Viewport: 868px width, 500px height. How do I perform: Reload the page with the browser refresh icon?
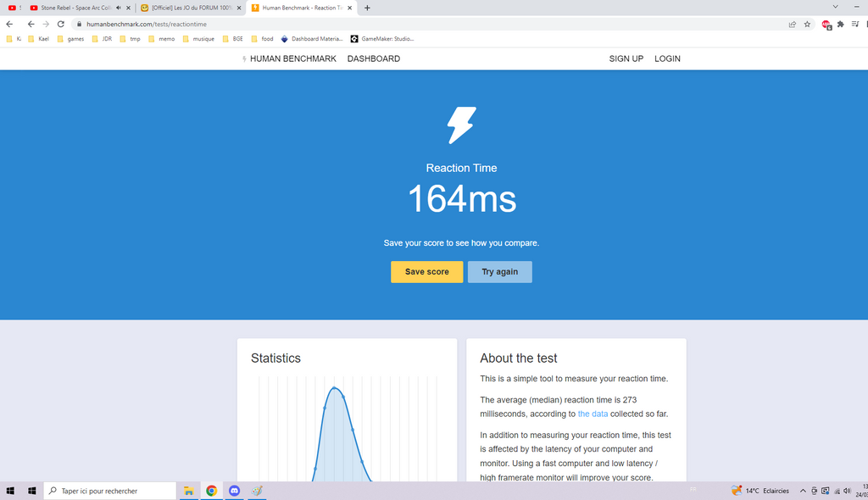click(61, 25)
